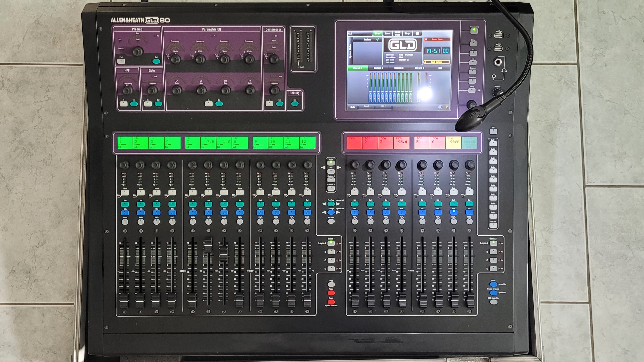Toggle the Preamp Pad switch
This screenshot has height=362, width=644.
[x=121, y=61]
